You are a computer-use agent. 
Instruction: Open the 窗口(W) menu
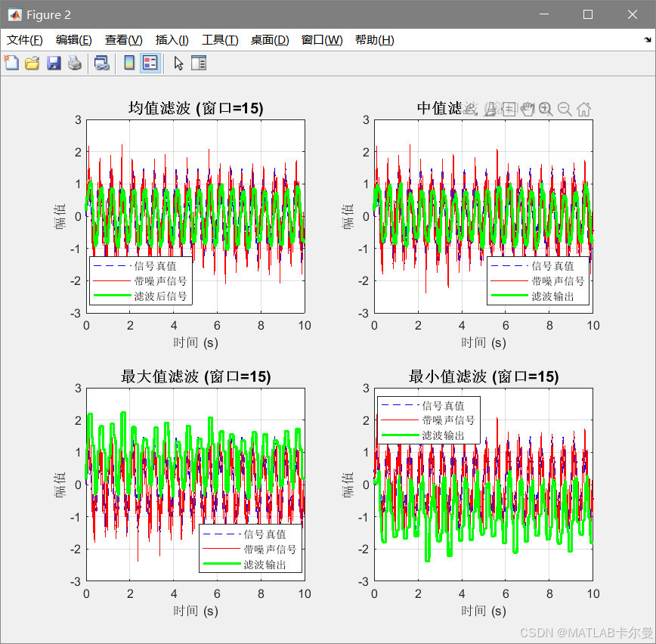coord(322,40)
